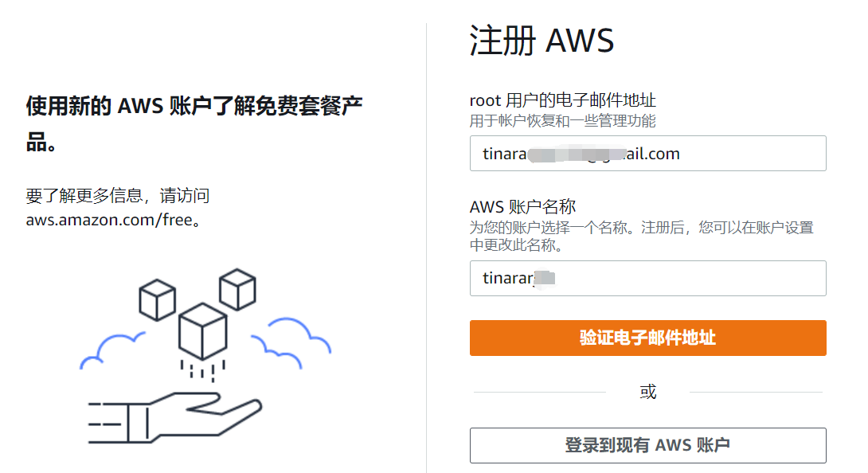Click the AWS 账户名称 input field
Image resolution: width=868 pixels, height=473 pixels.
(647, 278)
